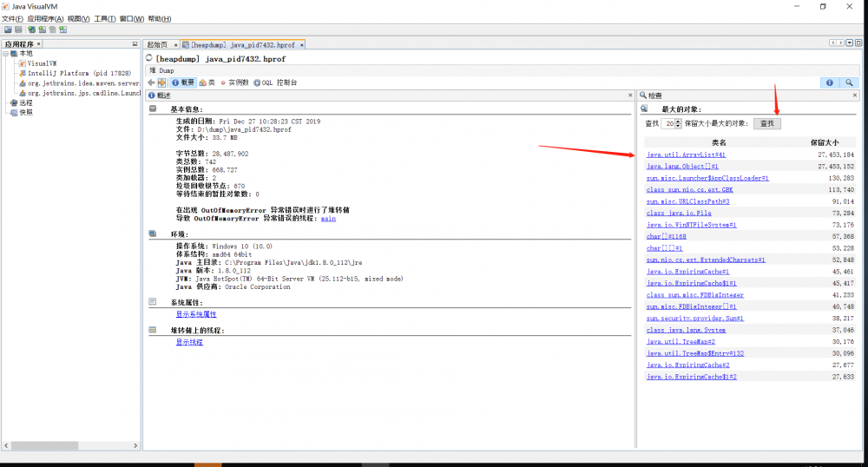Close the 概述 section panel
The width and height of the screenshot is (868, 467).
pyautogui.click(x=630, y=95)
